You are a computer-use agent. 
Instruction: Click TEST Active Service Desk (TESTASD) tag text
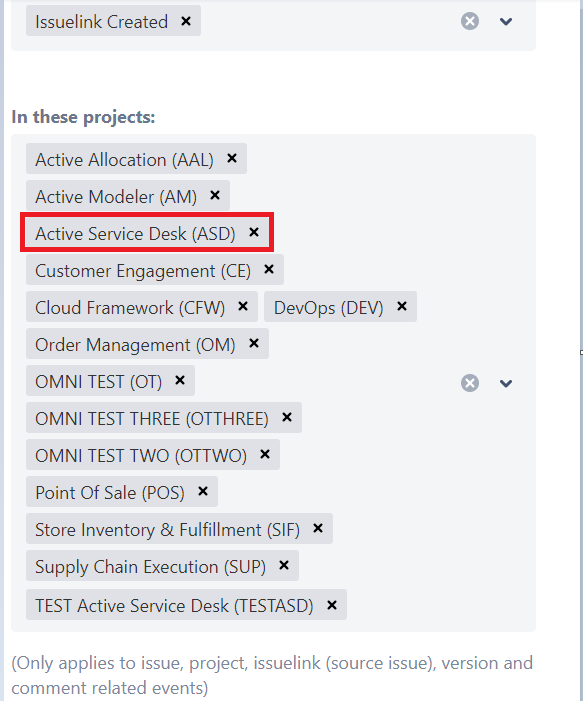[x=174, y=606]
